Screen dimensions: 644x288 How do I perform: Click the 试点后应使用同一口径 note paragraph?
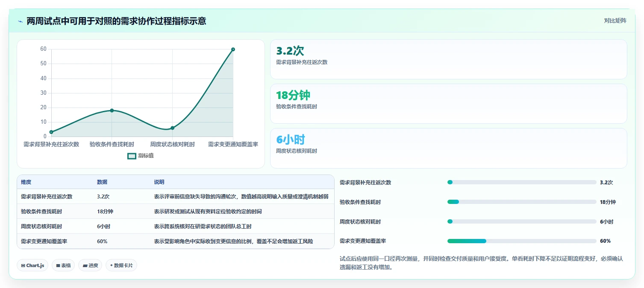pos(481,263)
